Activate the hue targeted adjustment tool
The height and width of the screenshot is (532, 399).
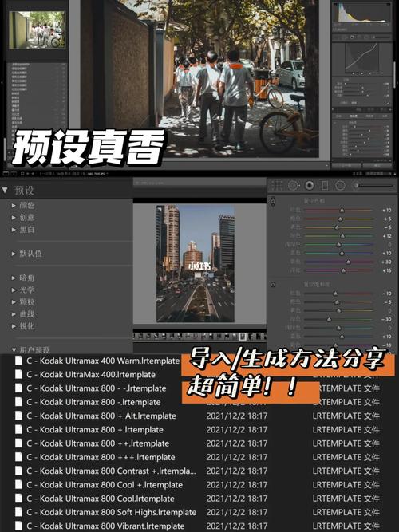(x=273, y=201)
